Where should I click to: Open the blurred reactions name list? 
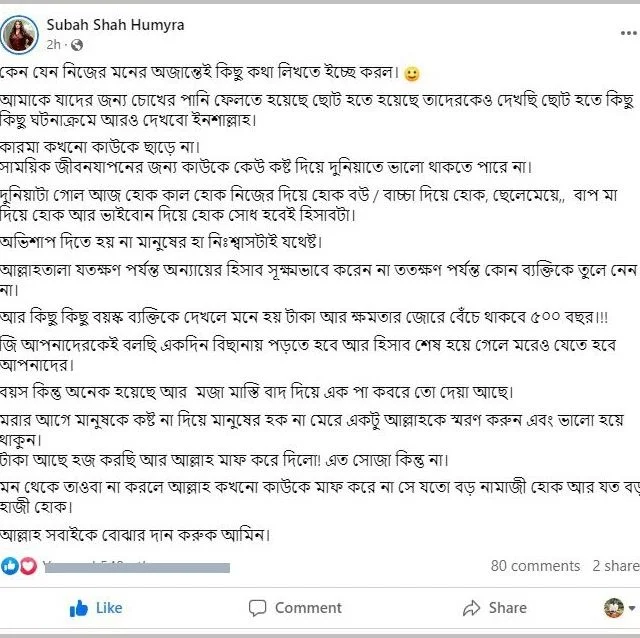137,567
